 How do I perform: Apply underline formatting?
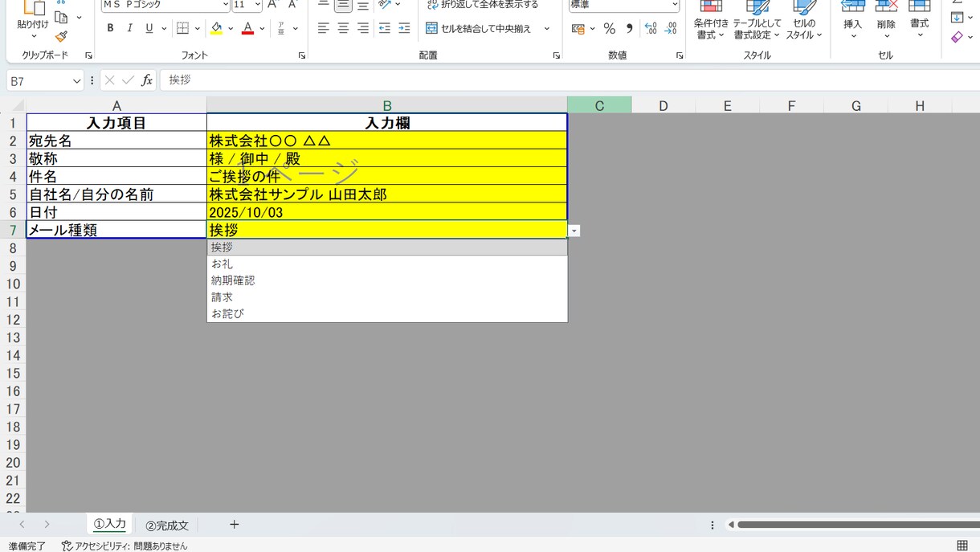tap(149, 28)
